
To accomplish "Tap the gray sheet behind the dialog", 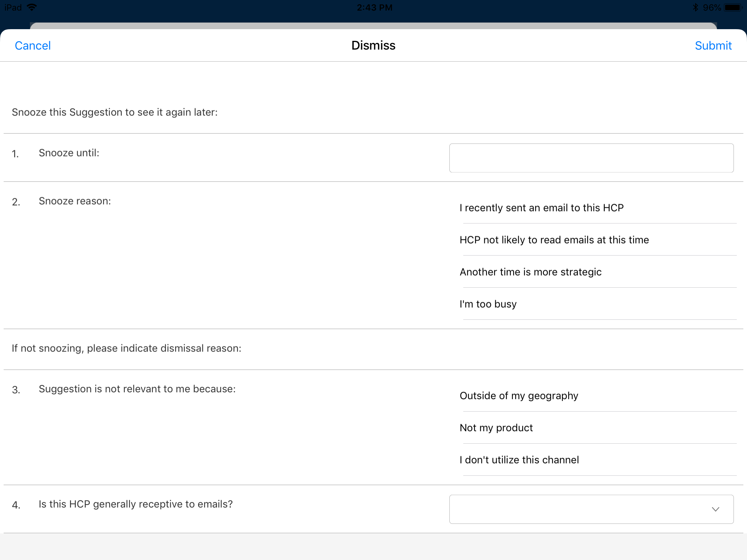I will click(x=373, y=26).
